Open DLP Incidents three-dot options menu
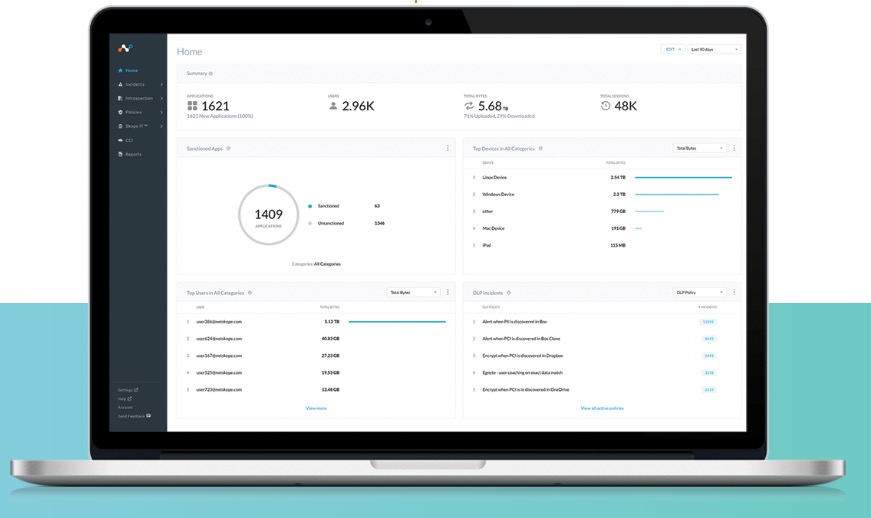The image size is (871, 518). (x=734, y=292)
